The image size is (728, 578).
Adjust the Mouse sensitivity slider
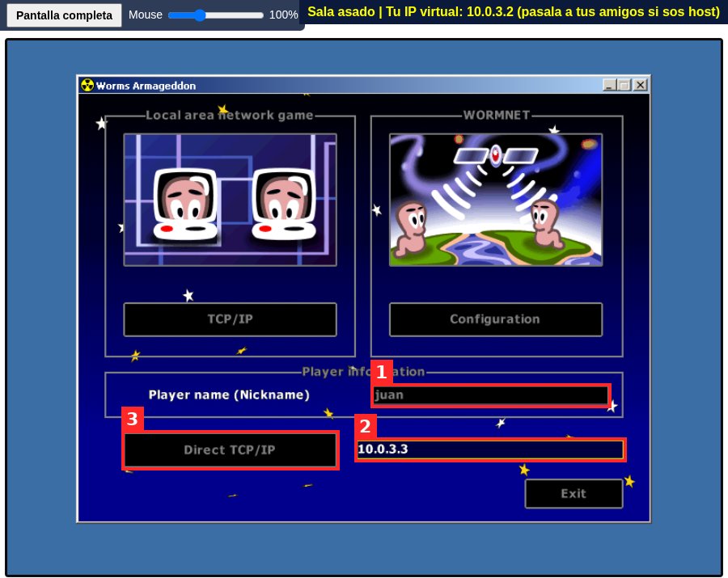216,15
